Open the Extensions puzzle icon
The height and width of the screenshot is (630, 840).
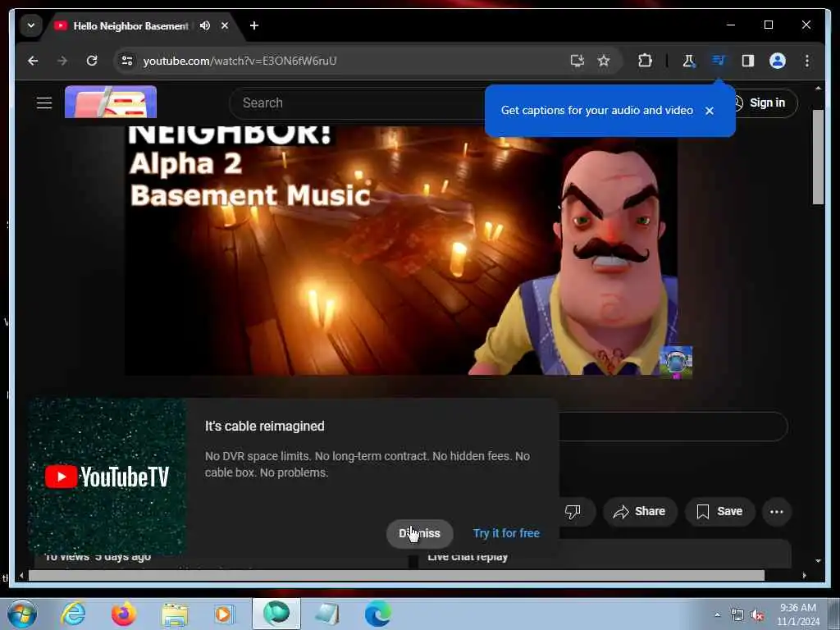645,61
